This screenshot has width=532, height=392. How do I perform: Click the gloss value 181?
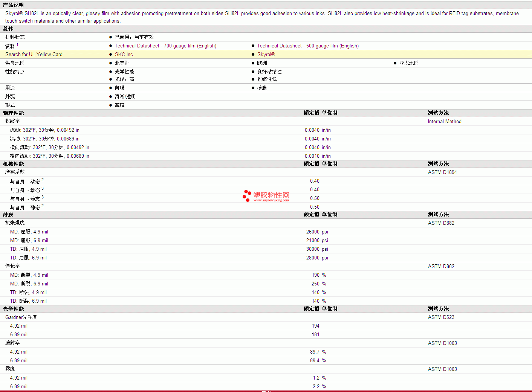[315, 334]
